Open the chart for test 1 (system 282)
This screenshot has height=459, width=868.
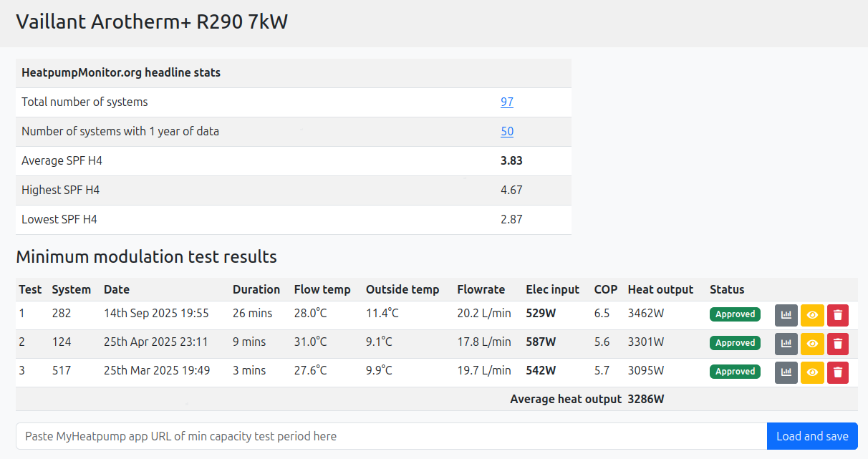coord(786,315)
